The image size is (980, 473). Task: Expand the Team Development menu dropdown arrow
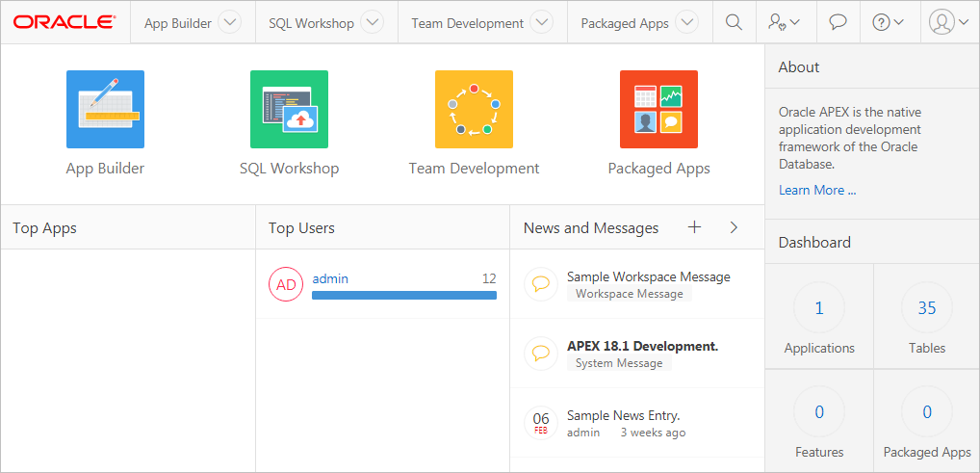(542, 22)
